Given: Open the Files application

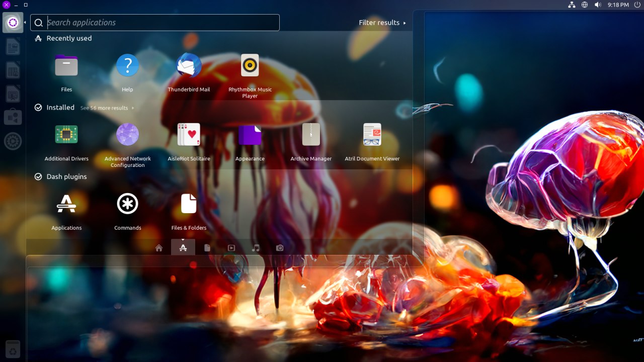Looking at the screenshot, I should pyautogui.click(x=66, y=66).
